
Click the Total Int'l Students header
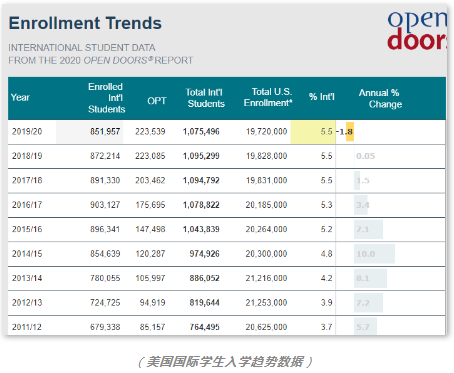click(205, 98)
